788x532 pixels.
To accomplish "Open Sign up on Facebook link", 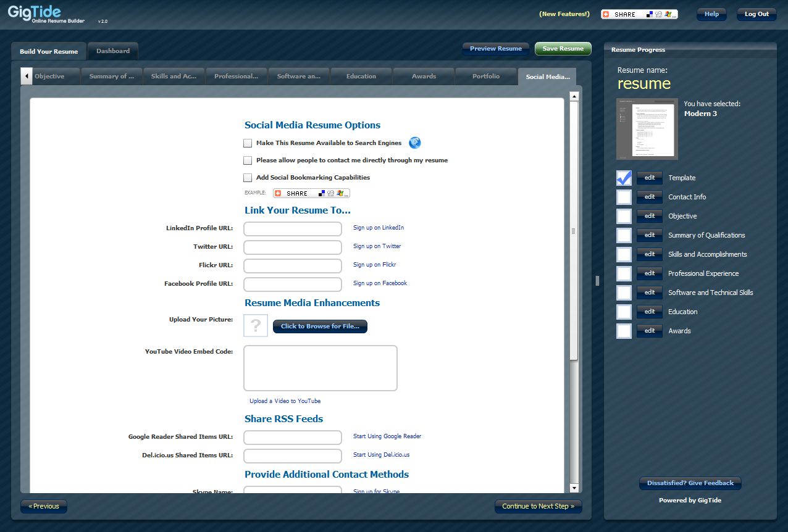I will click(380, 283).
